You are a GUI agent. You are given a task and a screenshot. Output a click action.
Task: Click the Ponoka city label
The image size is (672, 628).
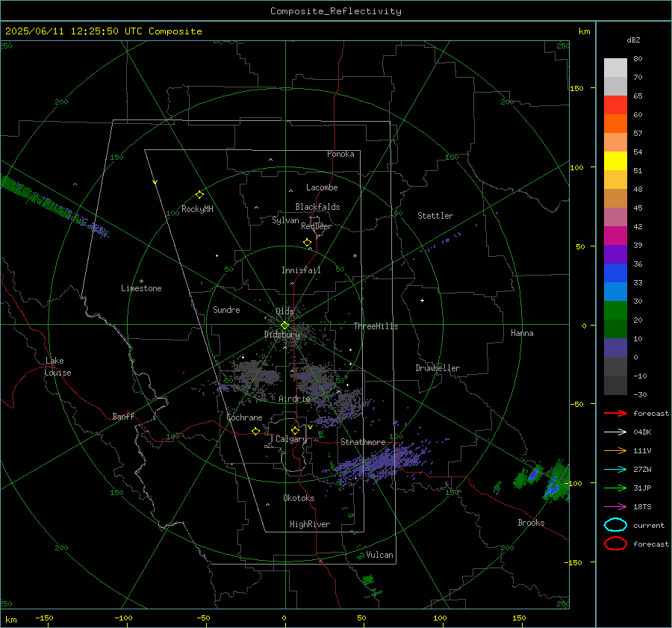coord(340,154)
